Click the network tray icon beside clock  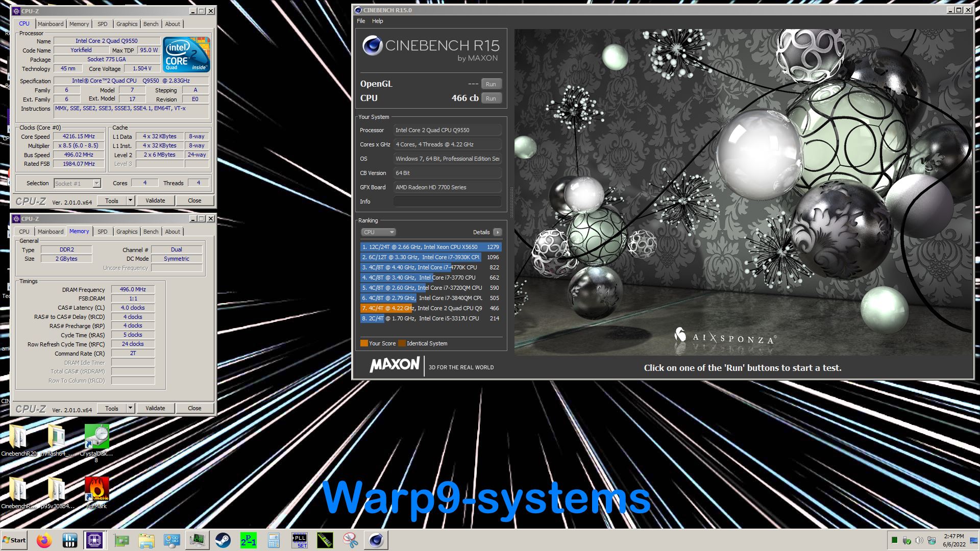pyautogui.click(x=931, y=540)
